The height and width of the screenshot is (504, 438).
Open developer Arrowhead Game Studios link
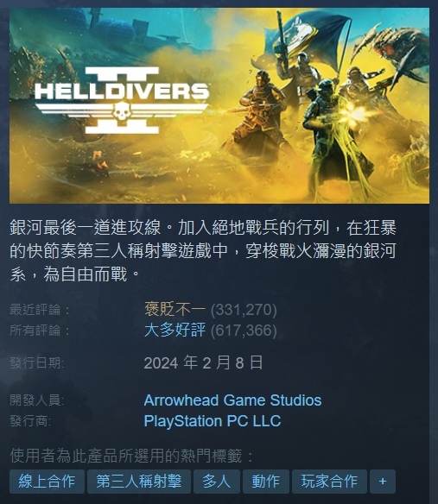click(x=232, y=400)
